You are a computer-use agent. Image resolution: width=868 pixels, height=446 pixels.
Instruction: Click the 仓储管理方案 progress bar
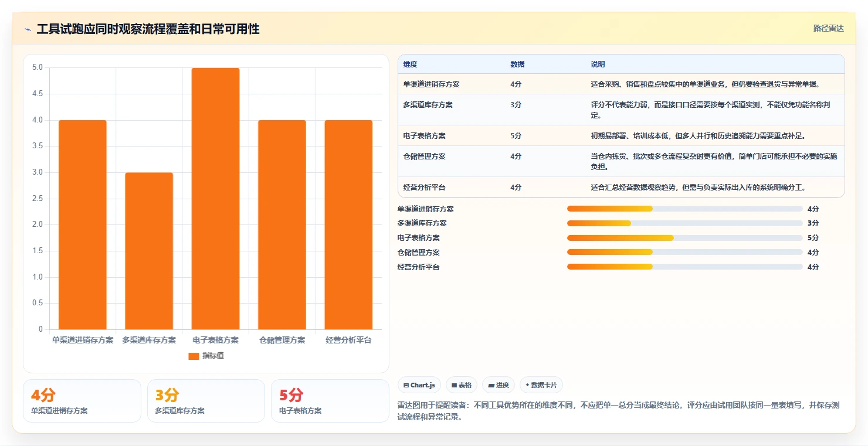[x=684, y=252]
